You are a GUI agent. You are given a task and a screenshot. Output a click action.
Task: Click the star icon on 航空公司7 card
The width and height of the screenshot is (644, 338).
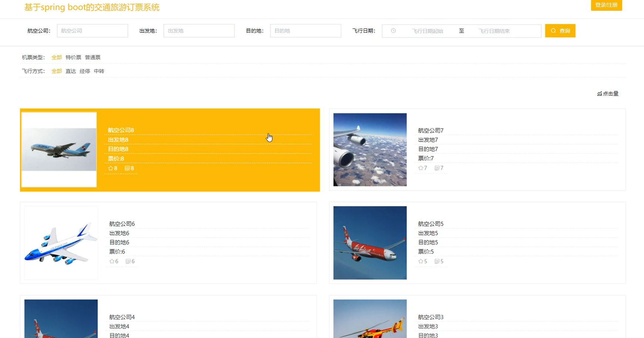pos(421,168)
